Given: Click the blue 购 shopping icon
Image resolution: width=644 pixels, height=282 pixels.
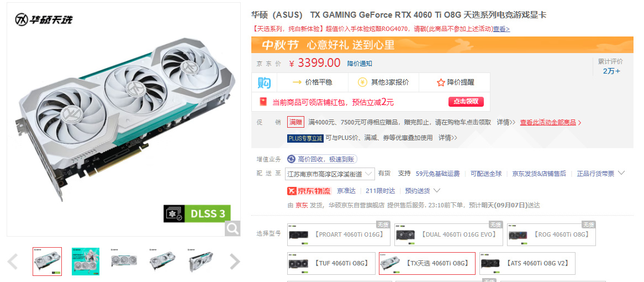Looking at the screenshot, I should point(264,82).
